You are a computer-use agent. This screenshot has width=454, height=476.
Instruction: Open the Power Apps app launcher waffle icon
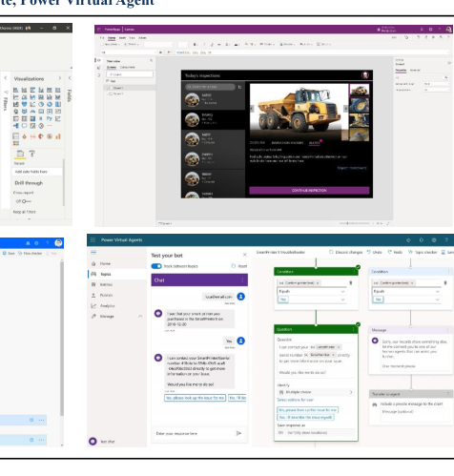[99, 30]
